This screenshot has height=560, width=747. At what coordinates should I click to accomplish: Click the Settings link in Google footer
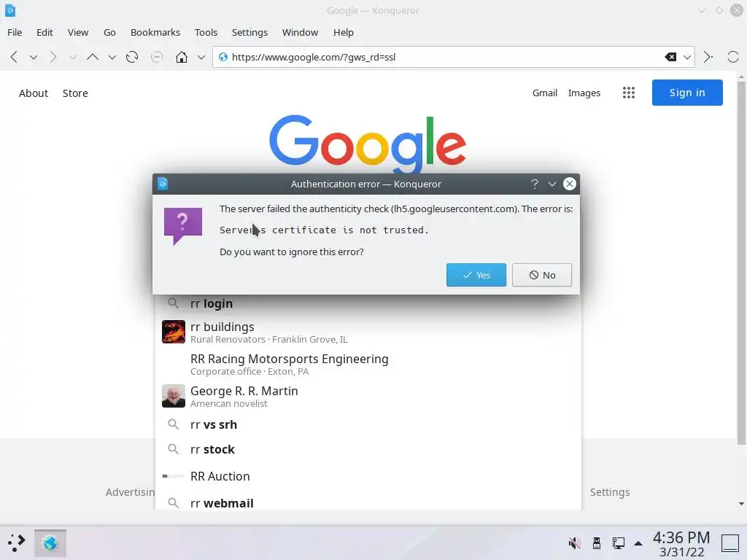point(610,492)
